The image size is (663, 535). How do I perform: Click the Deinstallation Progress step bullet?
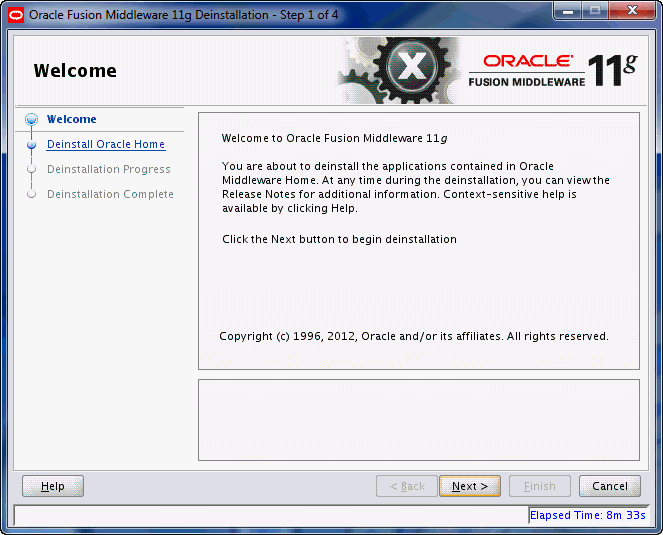(x=32, y=169)
